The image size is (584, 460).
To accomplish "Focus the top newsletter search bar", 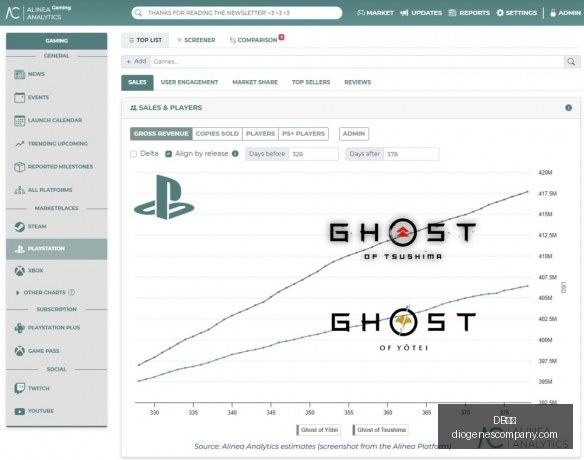I will click(x=237, y=13).
